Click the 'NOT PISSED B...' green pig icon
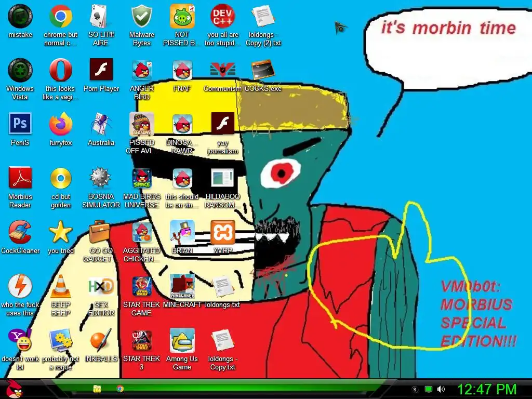This screenshot has width=532, height=399. point(182,16)
